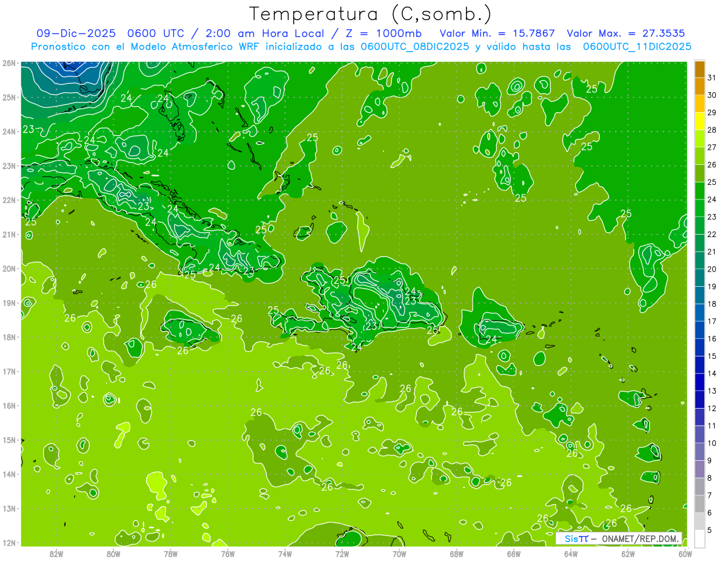
Task: Click the "12N" latitude axis label
Action: [x=9, y=543]
